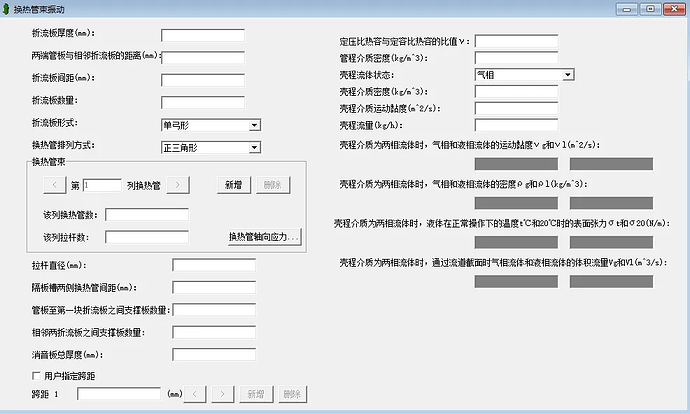Click 删除 button in 跨距 row
The image size is (690, 414).
pos(293,394)
